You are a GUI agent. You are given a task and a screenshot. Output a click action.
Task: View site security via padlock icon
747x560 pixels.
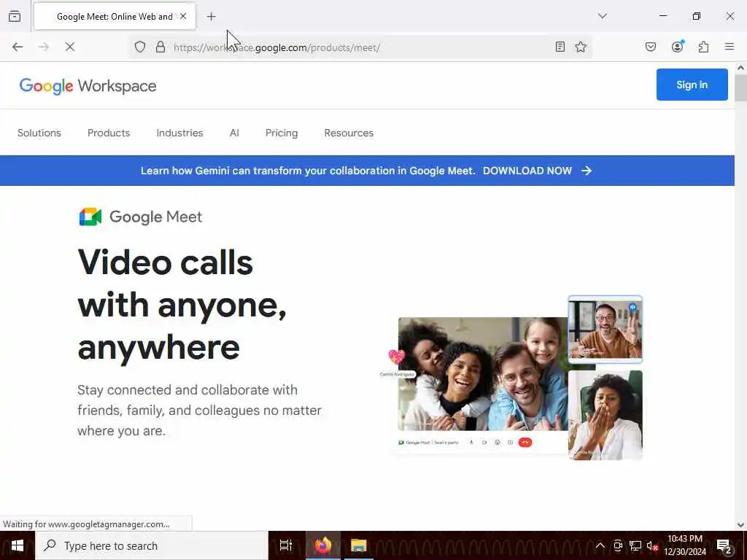pos(160,47)
